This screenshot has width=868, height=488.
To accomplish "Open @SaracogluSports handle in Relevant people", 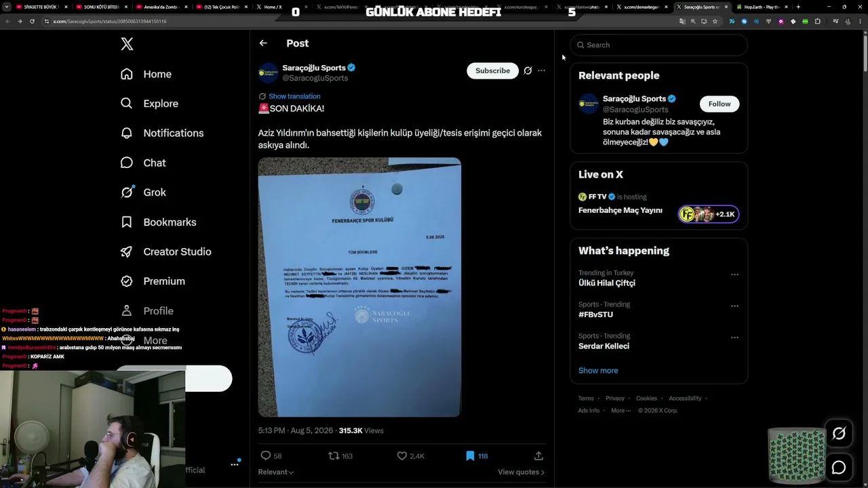I will point(635,110).
